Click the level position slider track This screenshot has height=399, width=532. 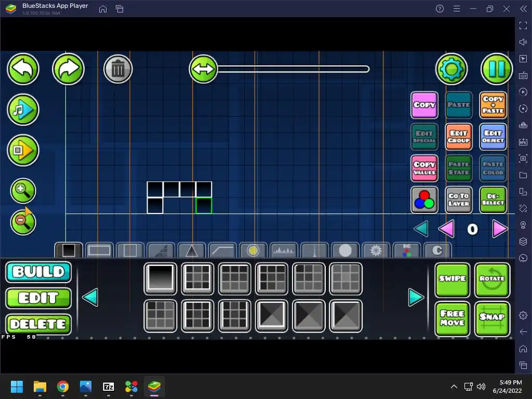point(294,69)
